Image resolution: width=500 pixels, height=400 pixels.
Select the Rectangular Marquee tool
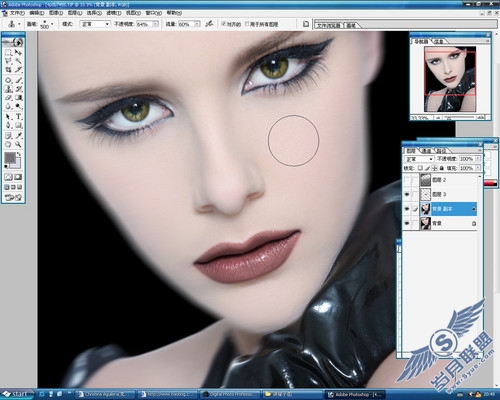8,52
